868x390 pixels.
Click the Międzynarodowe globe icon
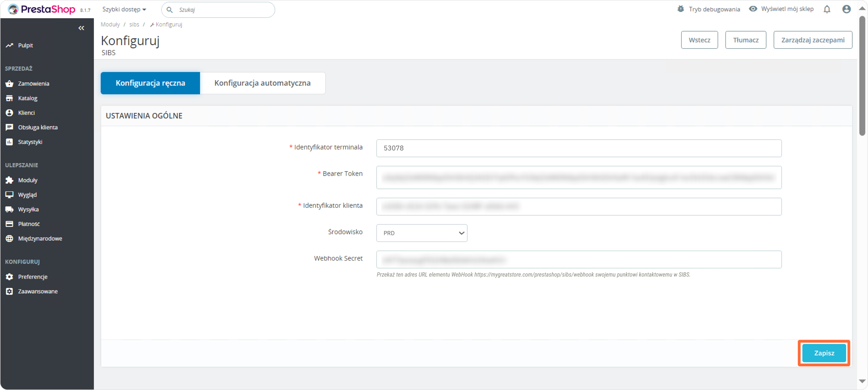click(9, 238)
